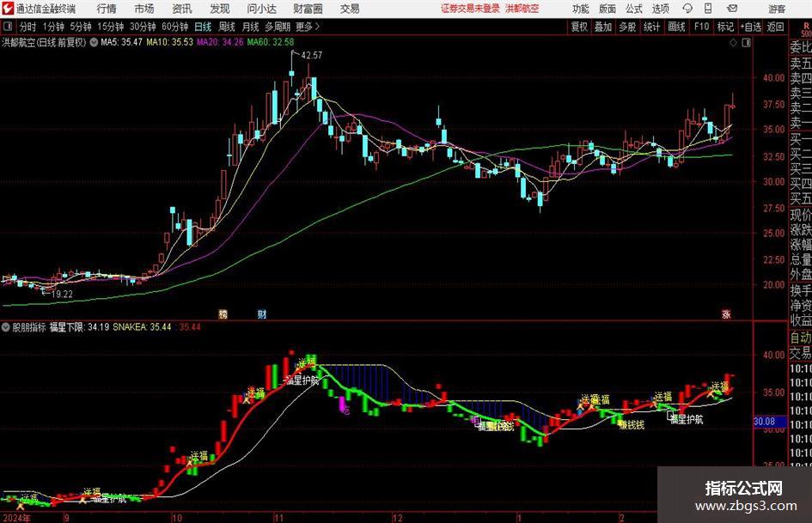Select the 日线 daily period tab
This screenshot has height=523, width=812.
203,27
